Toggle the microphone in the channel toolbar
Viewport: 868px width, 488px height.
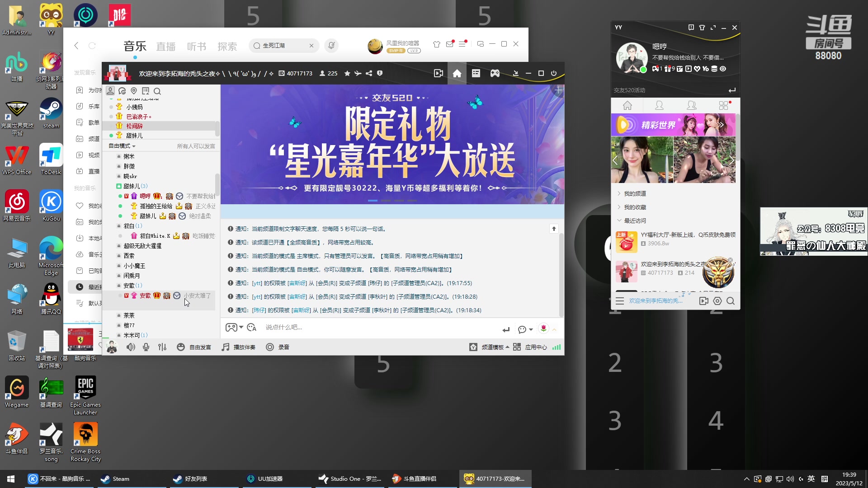click(x=146, y=347)
